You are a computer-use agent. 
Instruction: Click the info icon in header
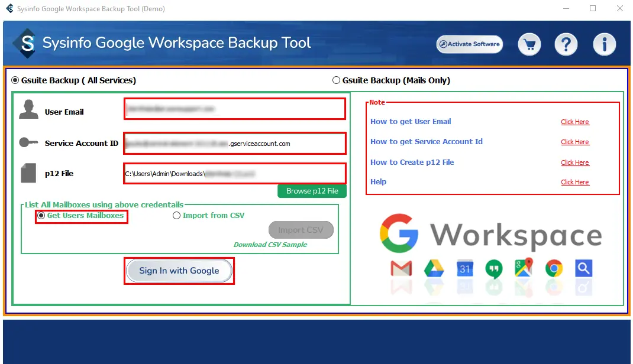tap(604, 44)
